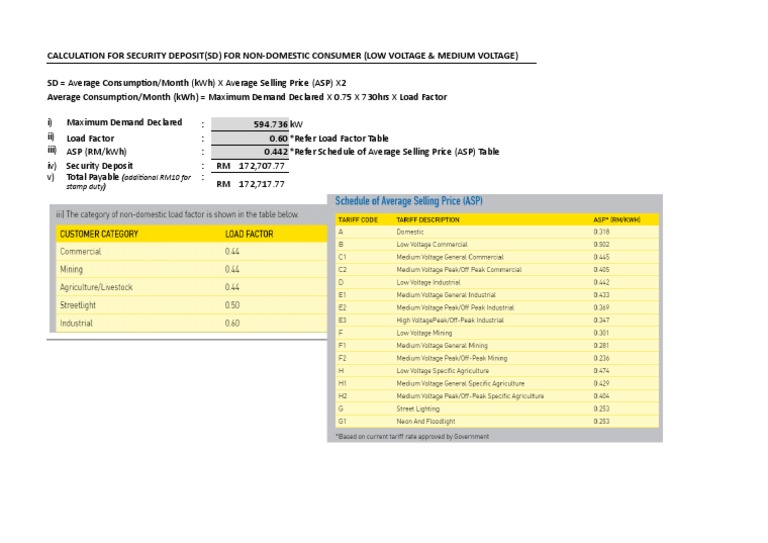Select 'Low Voltage Commercial' tariff description
This screenshot has height=543, width=768.
pos(432,244)
